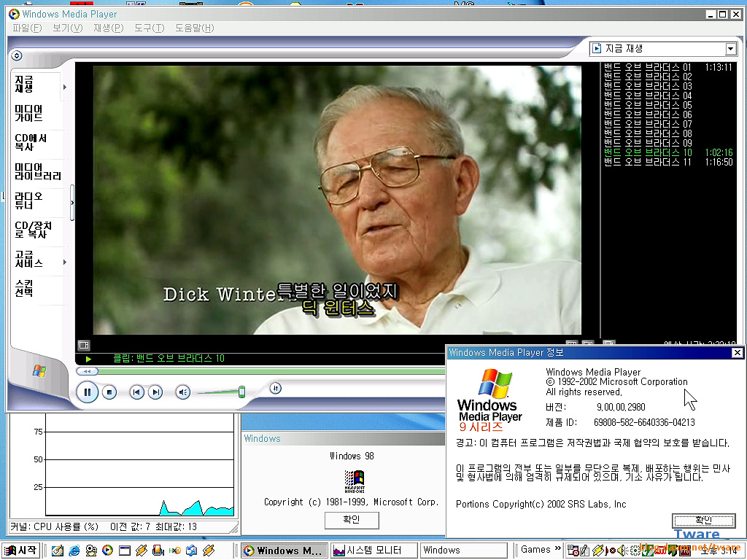Open the 보기(V) menu
This screenshot has height=560, width=747.
tap(68, 28)
